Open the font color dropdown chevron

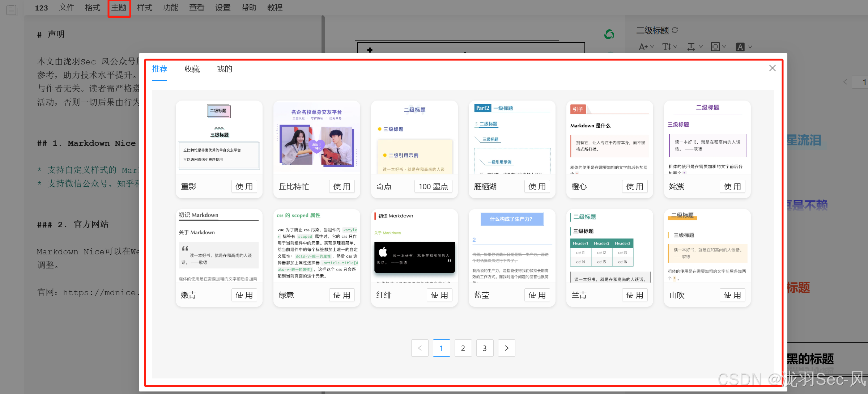coord(750,47)
